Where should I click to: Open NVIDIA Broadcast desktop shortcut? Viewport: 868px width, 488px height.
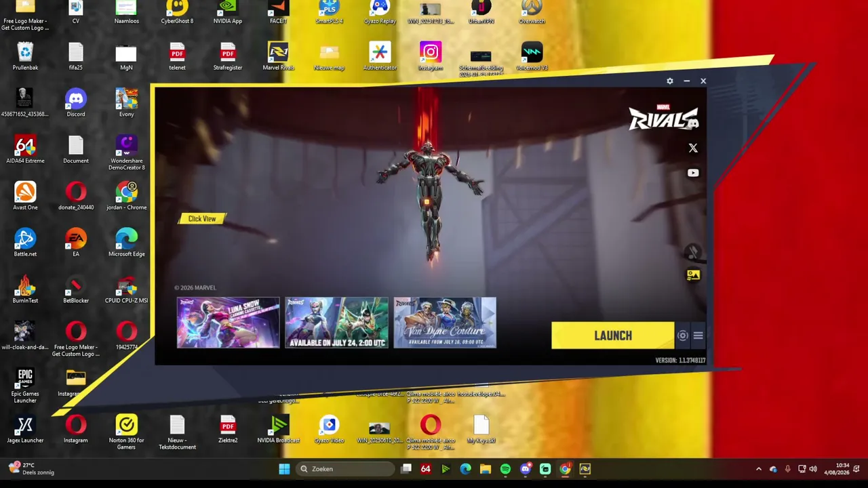coord(279,430)
